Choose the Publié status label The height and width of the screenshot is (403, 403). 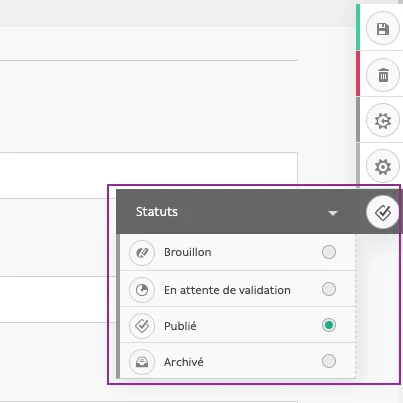coord(180,326)
